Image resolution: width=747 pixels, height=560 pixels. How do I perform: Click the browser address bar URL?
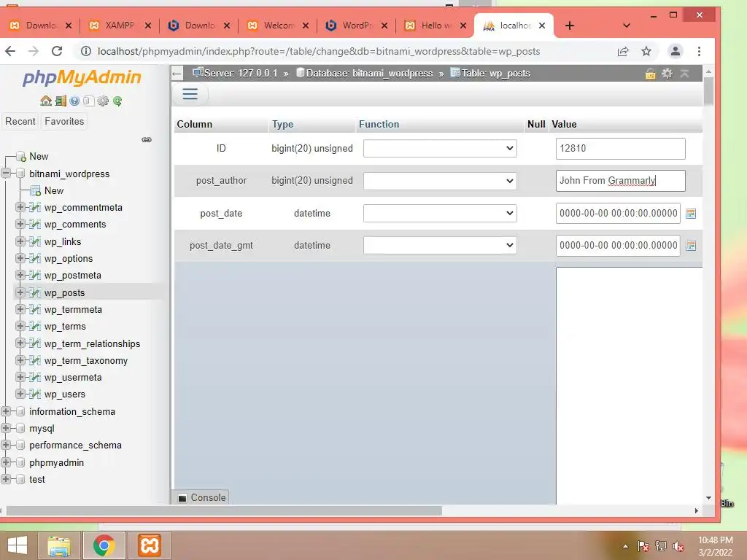pyautogui.click(x=319, y=51)
